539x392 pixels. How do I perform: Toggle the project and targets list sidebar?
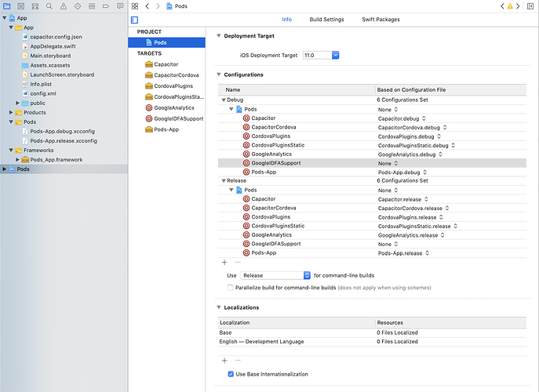pyautogui.click(x=134, y=20)
